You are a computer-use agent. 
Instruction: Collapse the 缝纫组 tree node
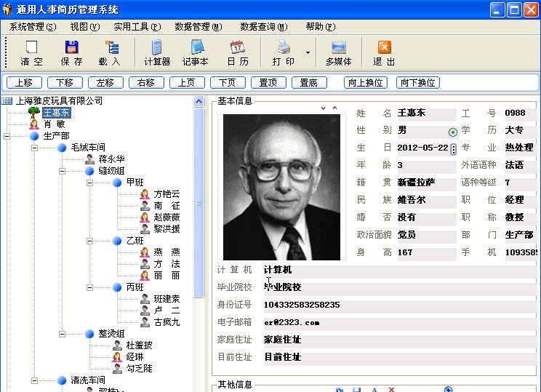click(62, 171)
